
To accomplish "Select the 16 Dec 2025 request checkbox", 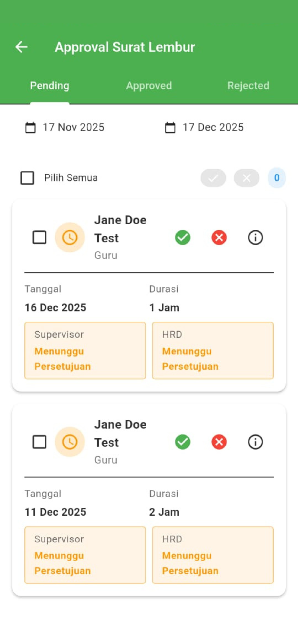I will [x=39, y=237].
